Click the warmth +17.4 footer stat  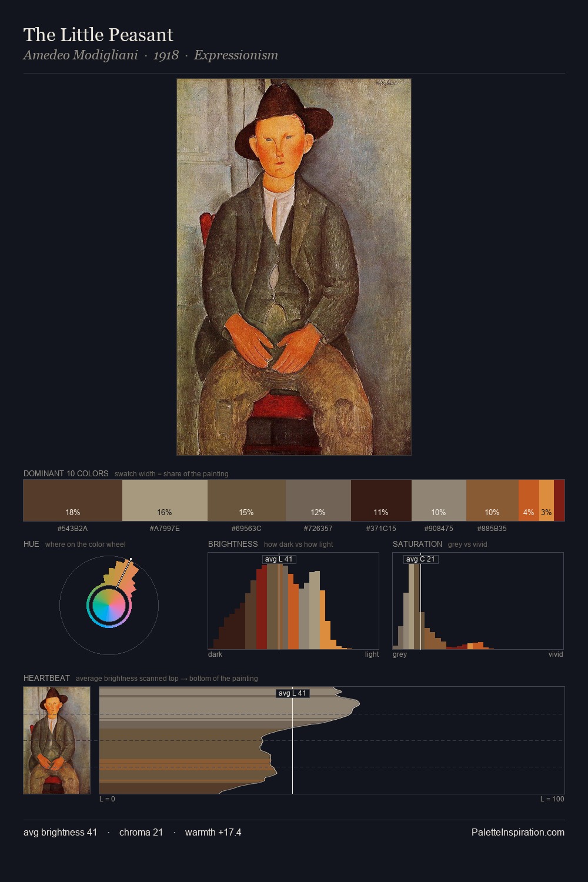click(x=213, y=833)
